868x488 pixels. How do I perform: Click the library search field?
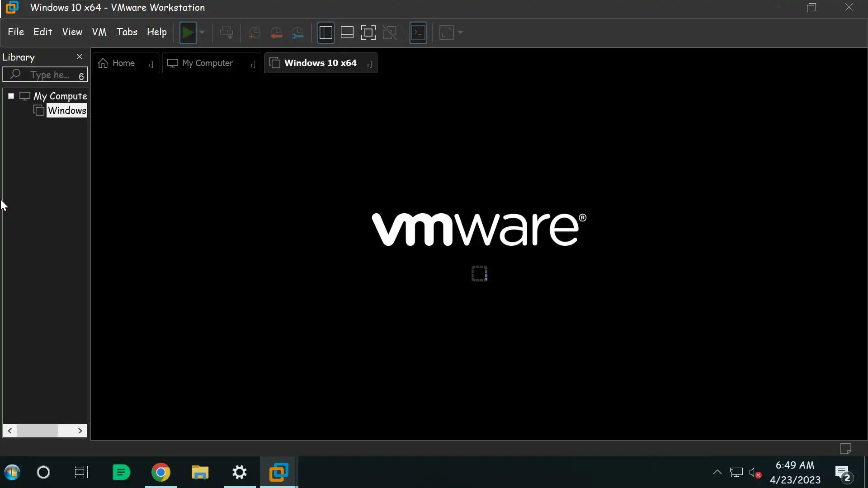click(50, 75)
